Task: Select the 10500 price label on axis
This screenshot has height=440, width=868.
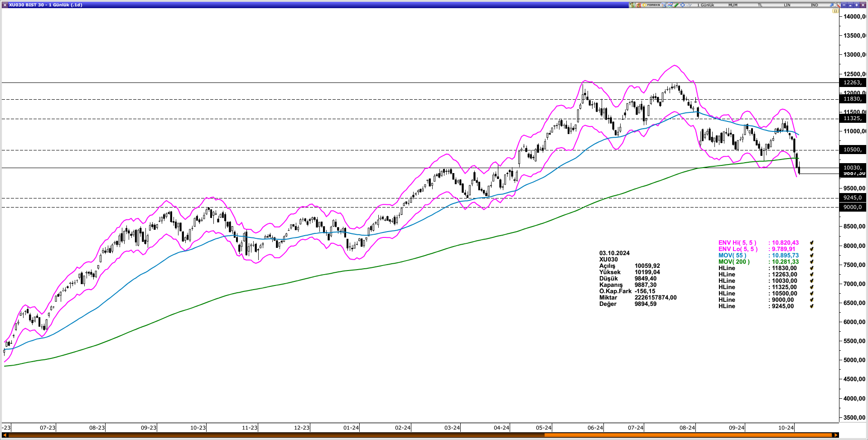Action: coord(853,150)
